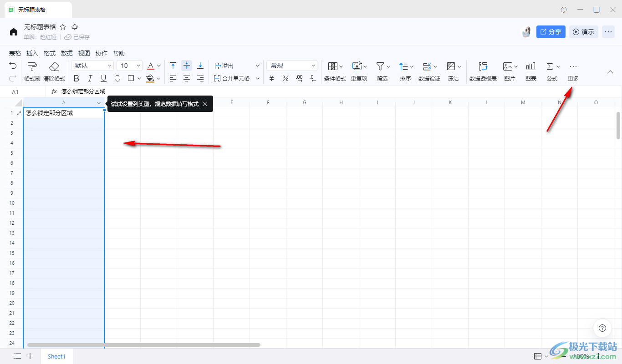Open the 帮助 menu
The height and width of the screenshot is (364, 622).
click(x=119, y=53)
